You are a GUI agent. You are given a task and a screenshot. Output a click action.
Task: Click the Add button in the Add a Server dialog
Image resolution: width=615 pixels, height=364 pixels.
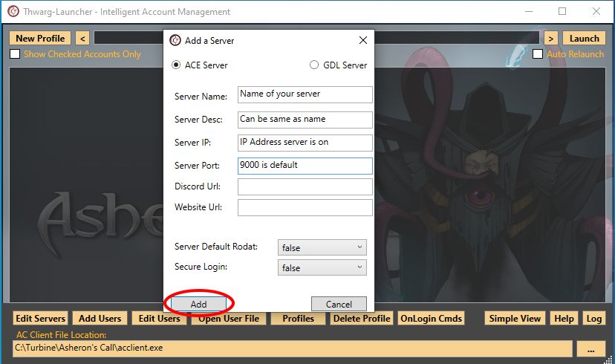tap(198, 304)
